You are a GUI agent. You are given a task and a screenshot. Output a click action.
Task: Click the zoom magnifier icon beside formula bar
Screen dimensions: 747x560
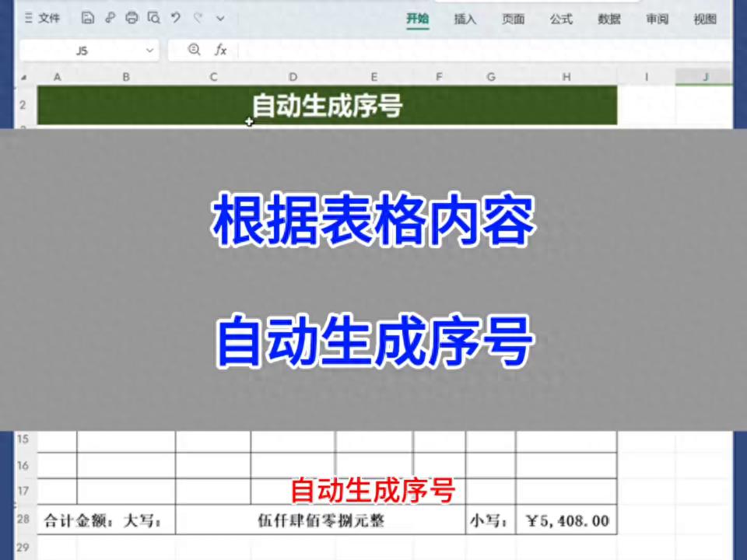(195, 50)
